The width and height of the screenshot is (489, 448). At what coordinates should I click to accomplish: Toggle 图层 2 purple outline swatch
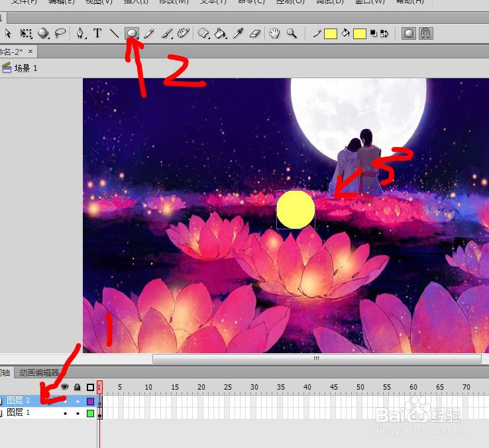coord(90,401)
